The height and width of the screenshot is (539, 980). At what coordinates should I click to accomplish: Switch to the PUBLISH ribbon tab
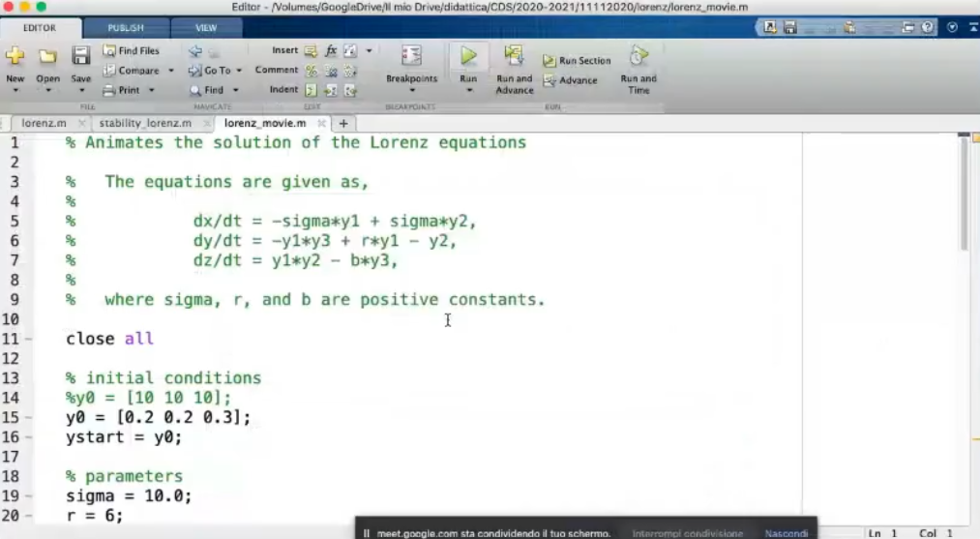pos(126,28)
